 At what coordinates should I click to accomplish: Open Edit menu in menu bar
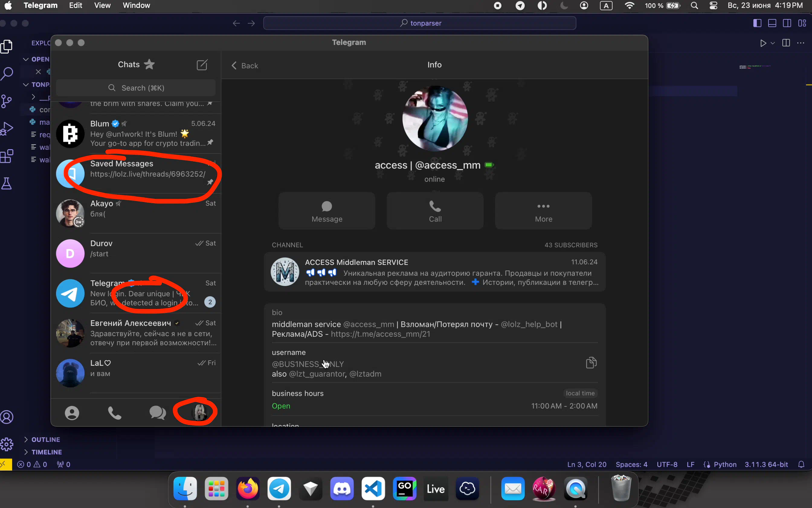pos(76,5)
